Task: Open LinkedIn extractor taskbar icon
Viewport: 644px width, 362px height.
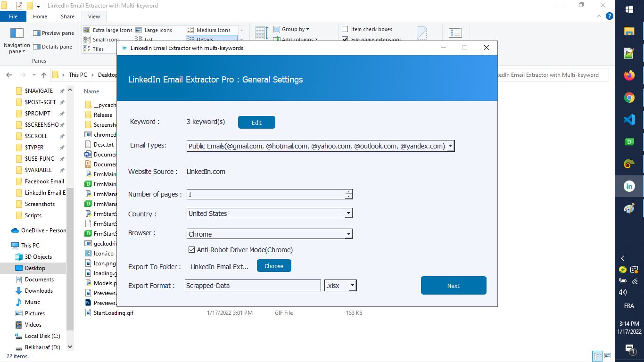Action: click(629, 186)
